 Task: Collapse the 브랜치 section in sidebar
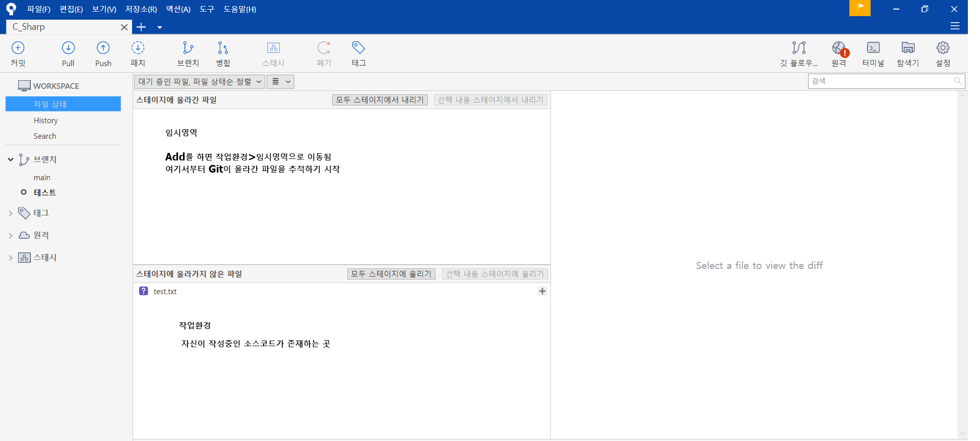tap(11, 159)
